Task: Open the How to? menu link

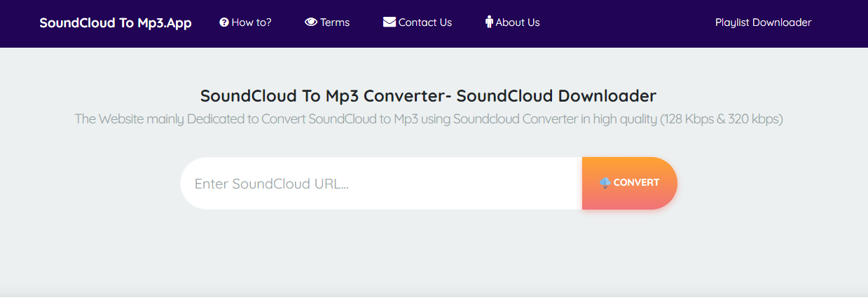Action: pos(245,22)
